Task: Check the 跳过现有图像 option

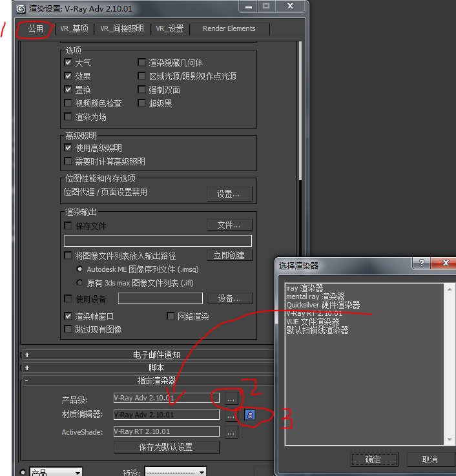Action: click(x=68, y=329)
